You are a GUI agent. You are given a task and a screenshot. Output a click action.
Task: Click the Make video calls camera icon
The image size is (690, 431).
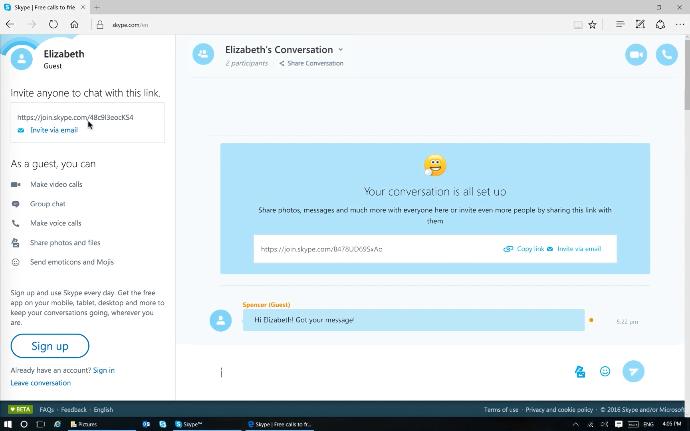[x=15, y=184]
